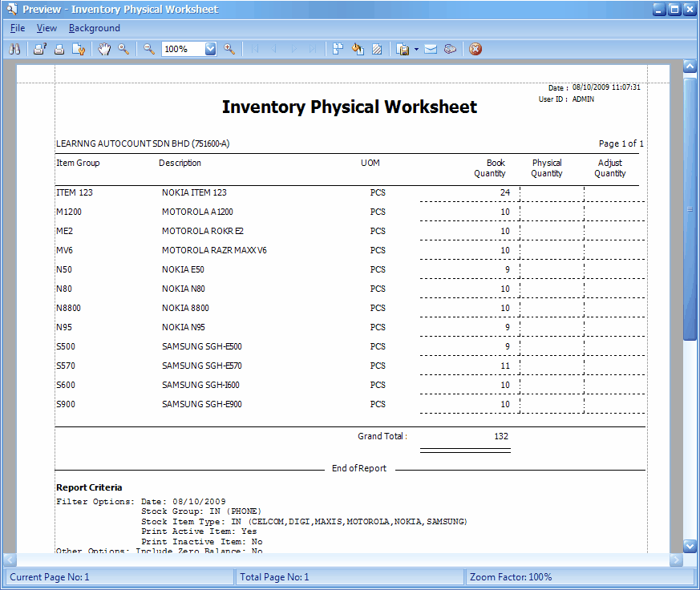Click the Zoom Out icon
The width and height of the screenshot is (700, 590).
tap(149, 49)
